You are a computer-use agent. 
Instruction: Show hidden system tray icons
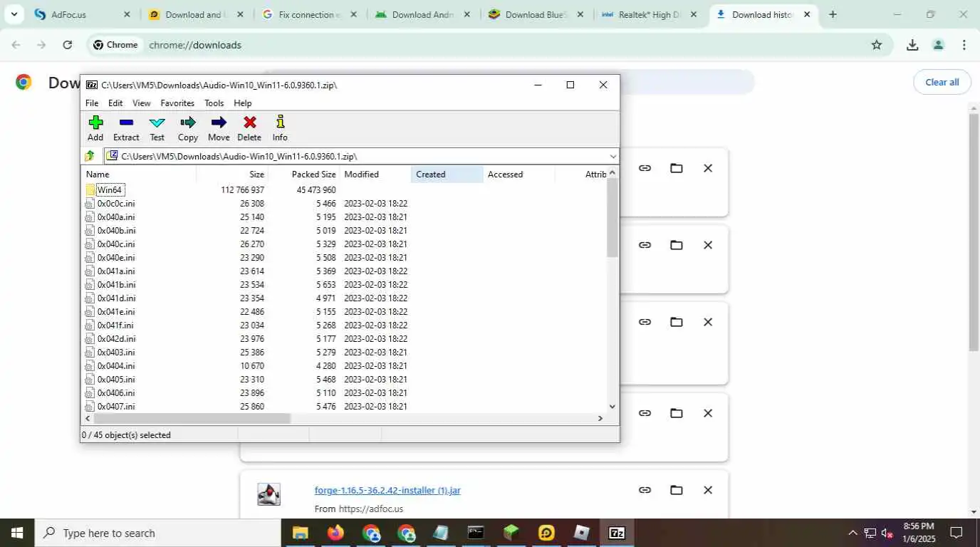pyautogui.click(x=853, y=533)
